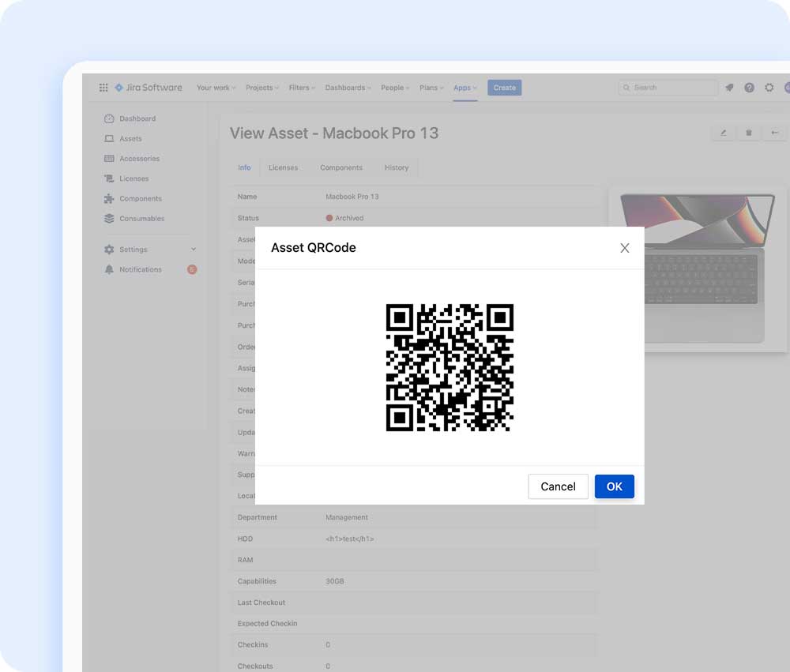Click the Notifications bell icon
790x672 pixels.
click(109, 269)
